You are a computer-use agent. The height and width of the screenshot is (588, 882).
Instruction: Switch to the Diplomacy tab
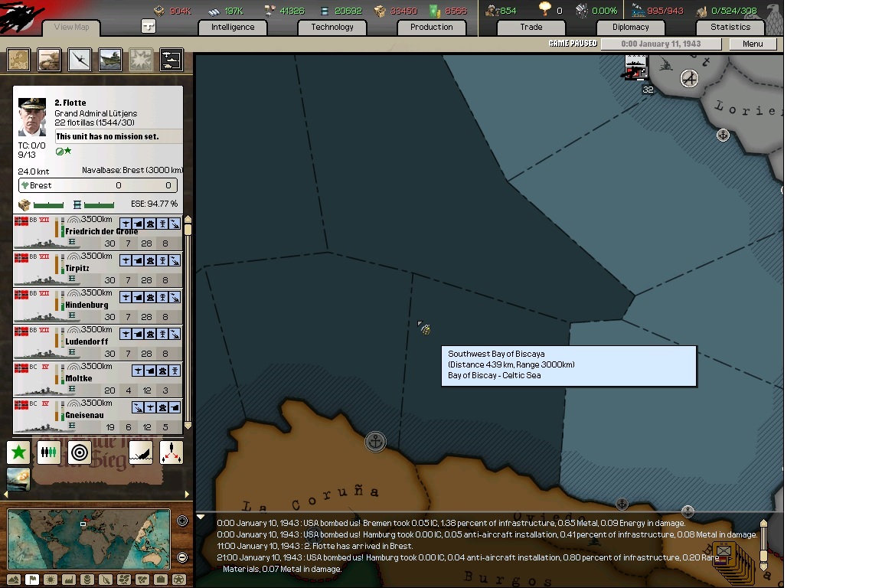pos(630,27)
